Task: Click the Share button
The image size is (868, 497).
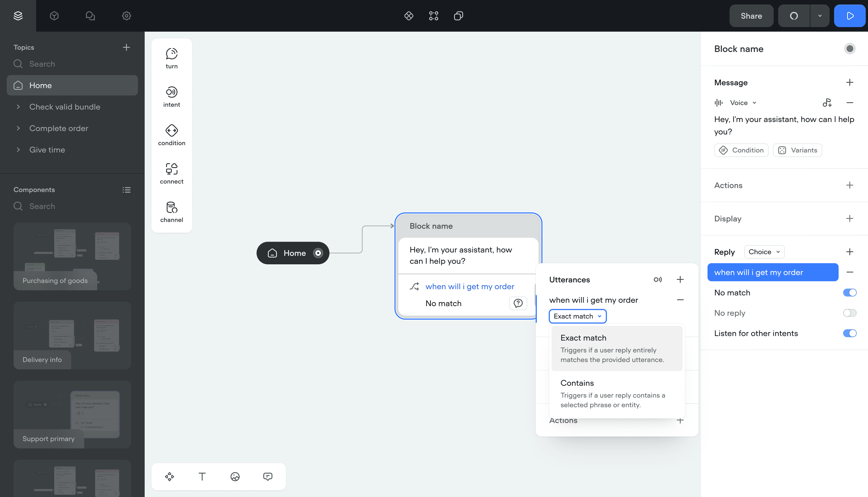Action: point(751,16)
